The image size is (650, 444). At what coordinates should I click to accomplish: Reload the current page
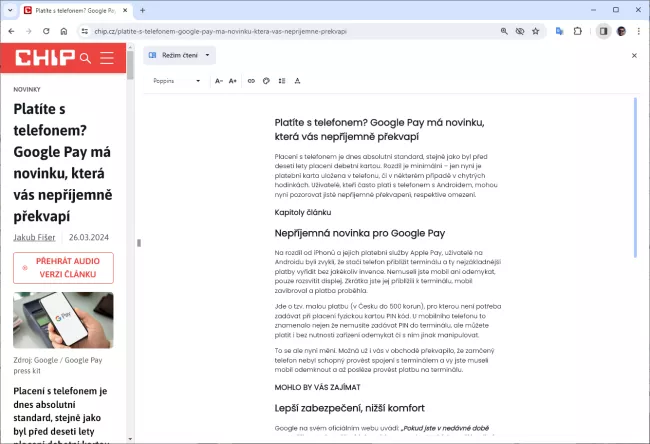(45, 31)
